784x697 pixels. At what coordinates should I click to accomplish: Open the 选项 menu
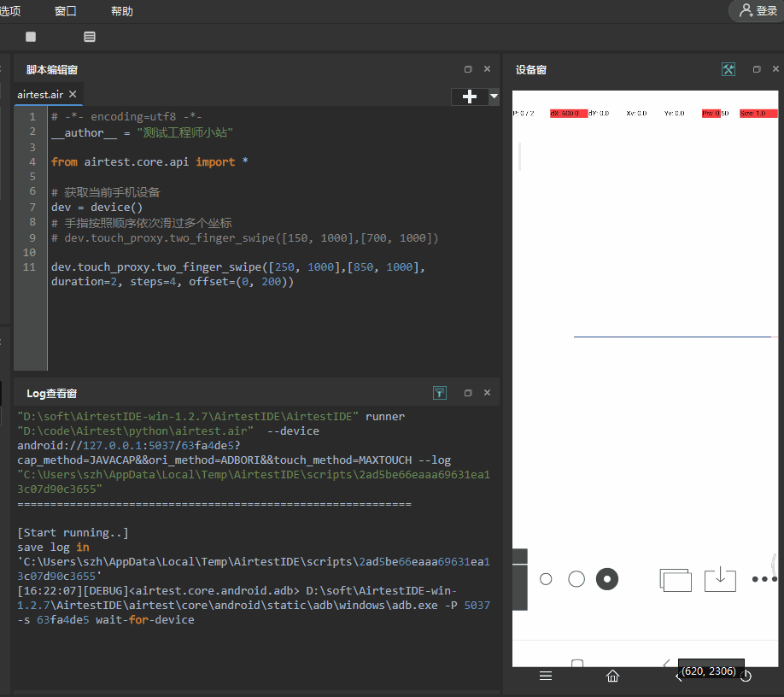point(10,11)
